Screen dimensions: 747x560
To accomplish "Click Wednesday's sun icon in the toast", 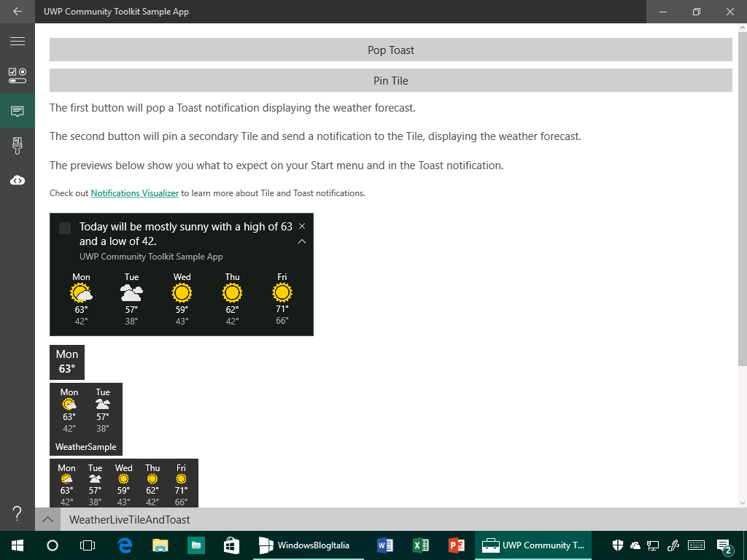I will coord(182,293).
